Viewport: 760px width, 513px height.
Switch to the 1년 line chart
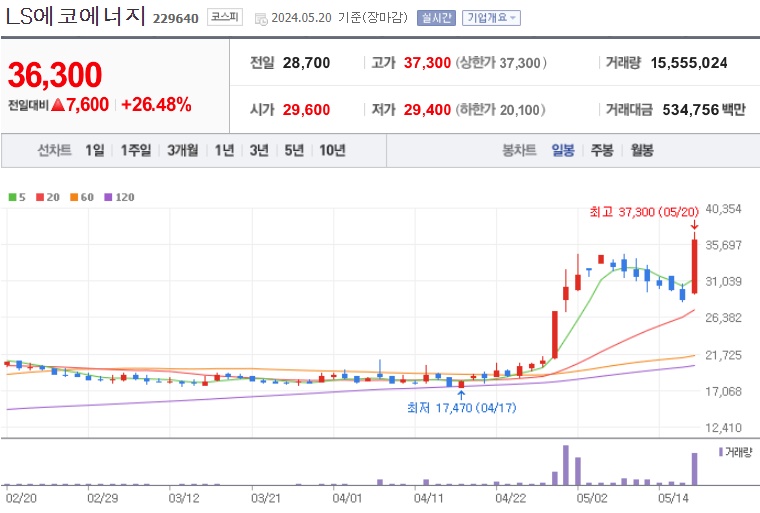[224, 150]
